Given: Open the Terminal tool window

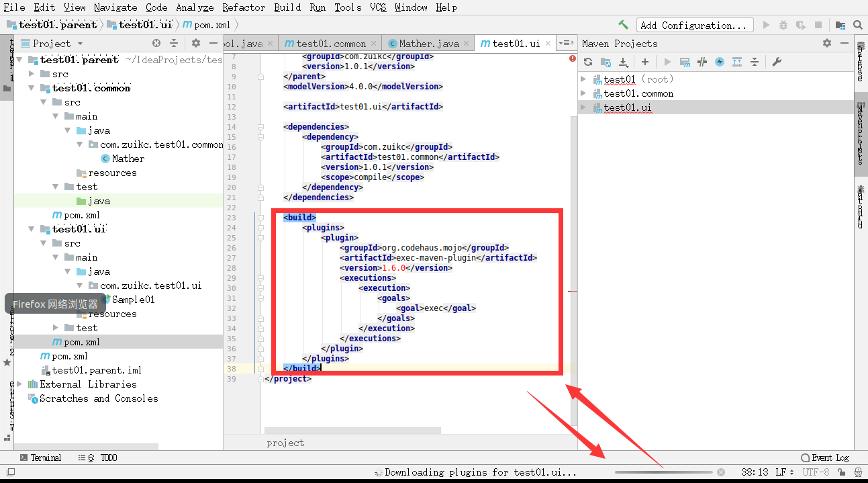Looking at the screenshot, I should pos(40,457).
